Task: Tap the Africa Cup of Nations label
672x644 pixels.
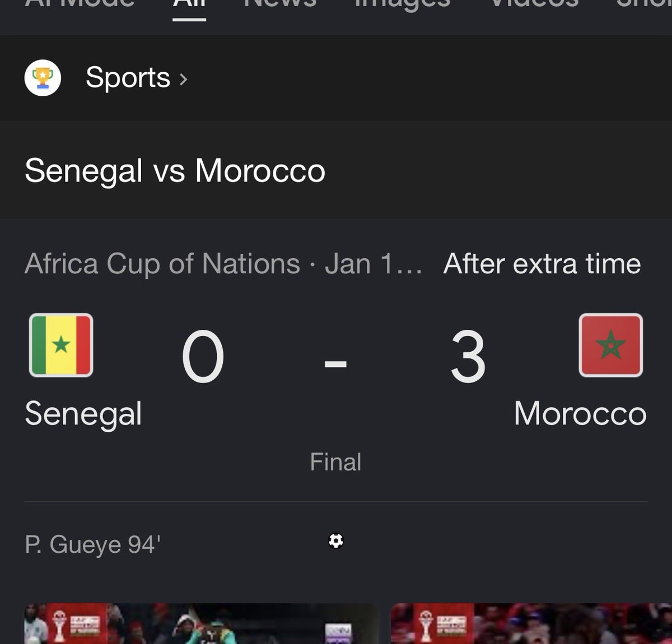Action: click(x=162, y=264)
